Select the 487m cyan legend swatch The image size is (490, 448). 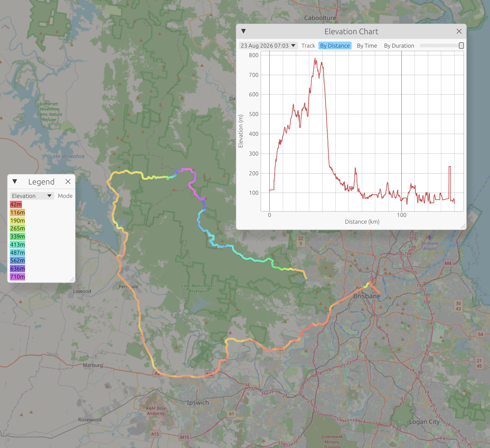pos(18,253)
